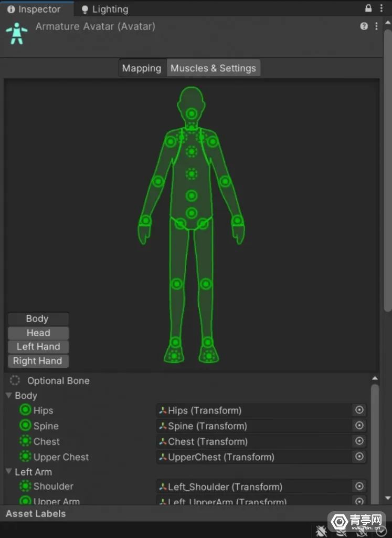Select the Left Hand view button
This screenshot has height=538, width=392.
click(38, 347)
